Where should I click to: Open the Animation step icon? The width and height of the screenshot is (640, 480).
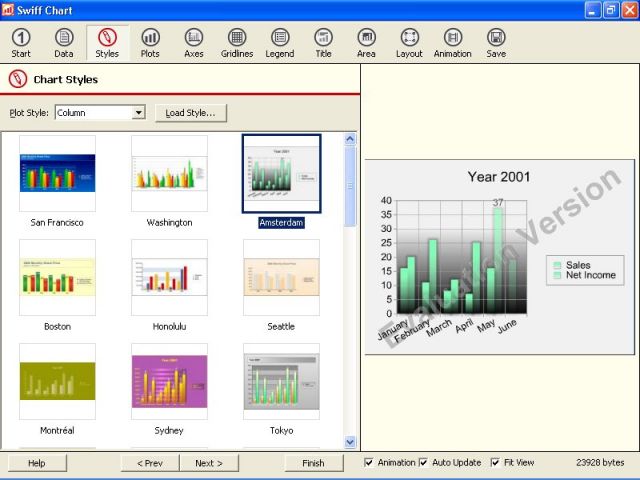click(452, 42)
